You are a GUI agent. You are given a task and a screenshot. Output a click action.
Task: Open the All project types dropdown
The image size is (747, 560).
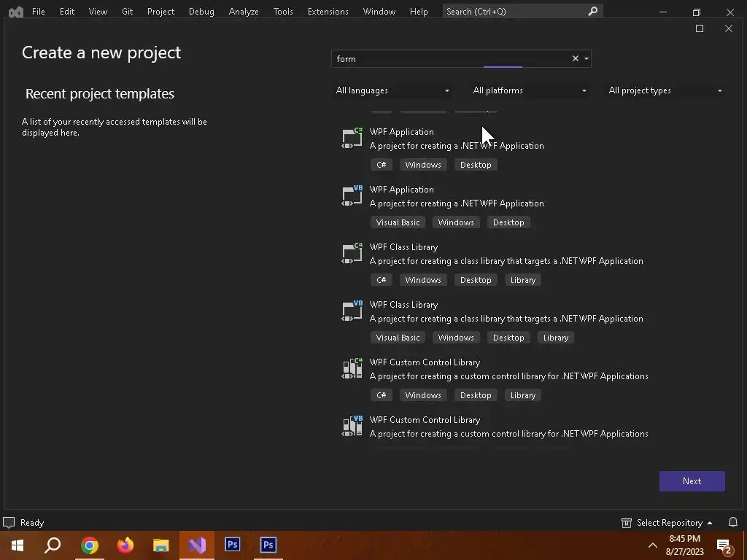(x=665, y=90)
